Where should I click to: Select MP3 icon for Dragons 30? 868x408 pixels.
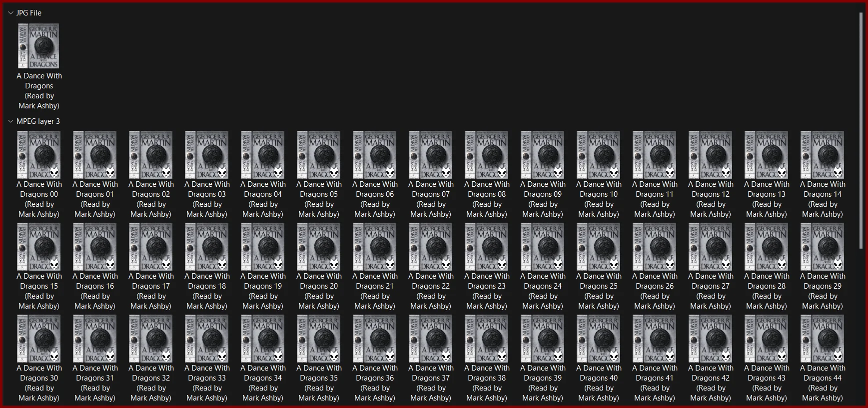click(39, 339)
